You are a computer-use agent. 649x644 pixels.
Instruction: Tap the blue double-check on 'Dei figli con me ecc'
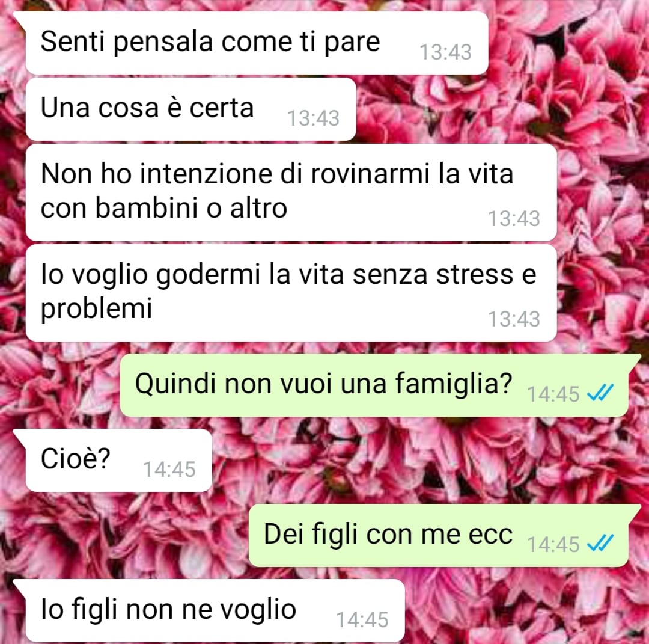point(600,544)
